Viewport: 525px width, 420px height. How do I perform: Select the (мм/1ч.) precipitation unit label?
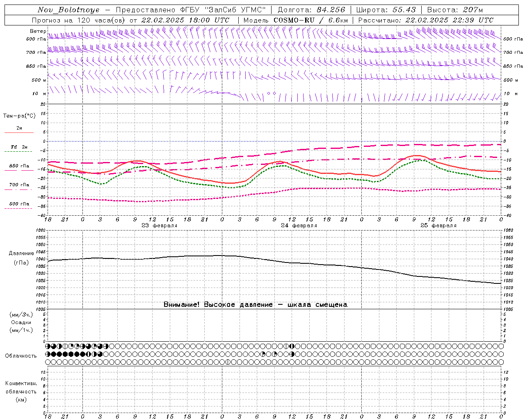click(21, 330)
